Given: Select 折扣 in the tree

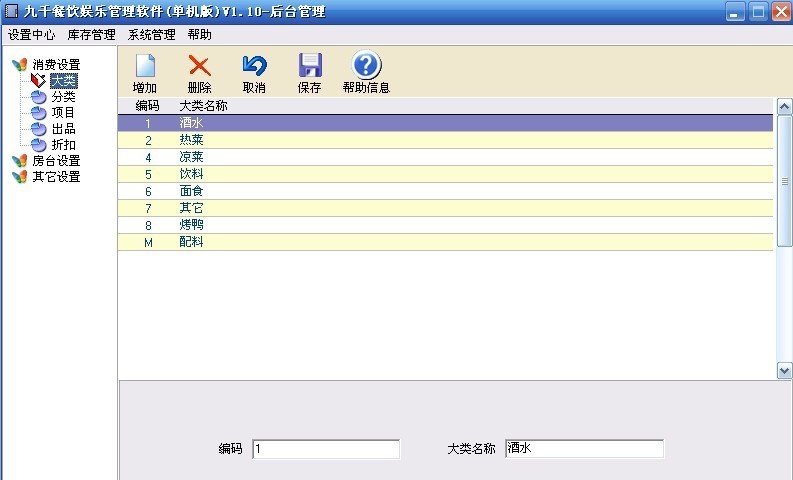Looking at the screenshot, I should (63, 145).
